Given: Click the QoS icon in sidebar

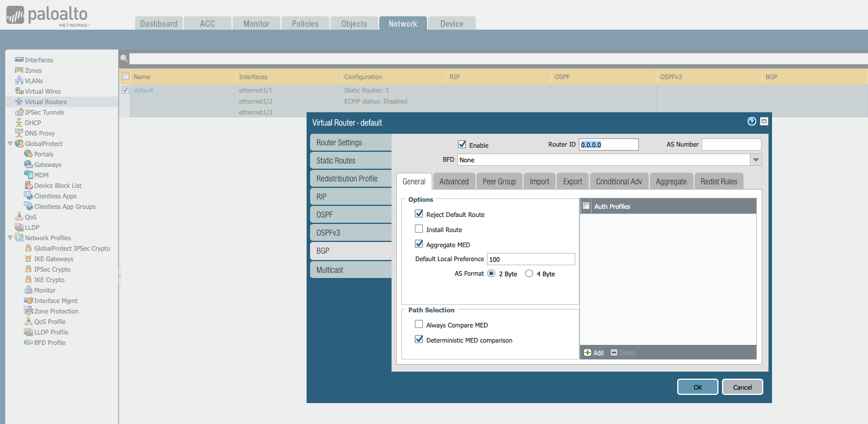Looking at the screenshot, I should 19,217.
